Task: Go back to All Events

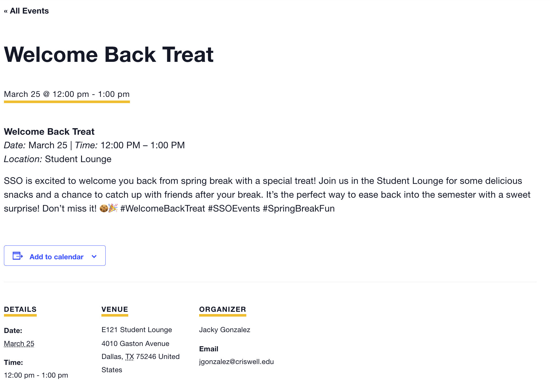Action: tap(26, 11)
